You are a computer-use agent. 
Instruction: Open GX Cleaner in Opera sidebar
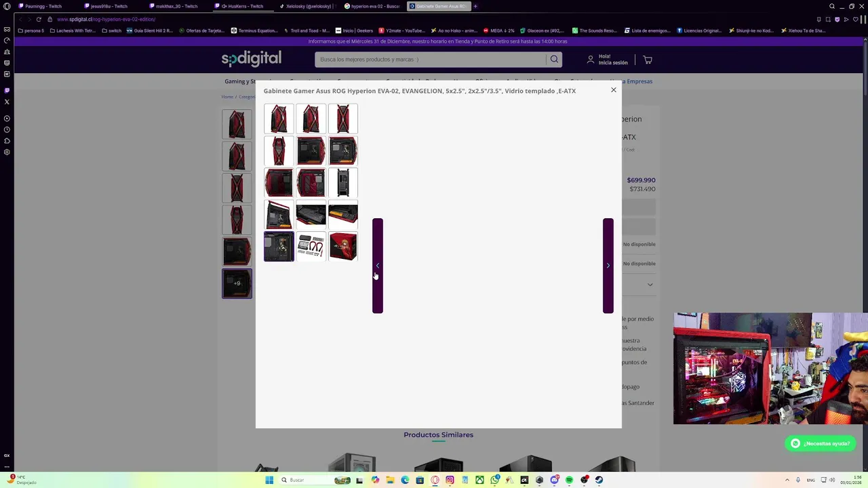7,52
